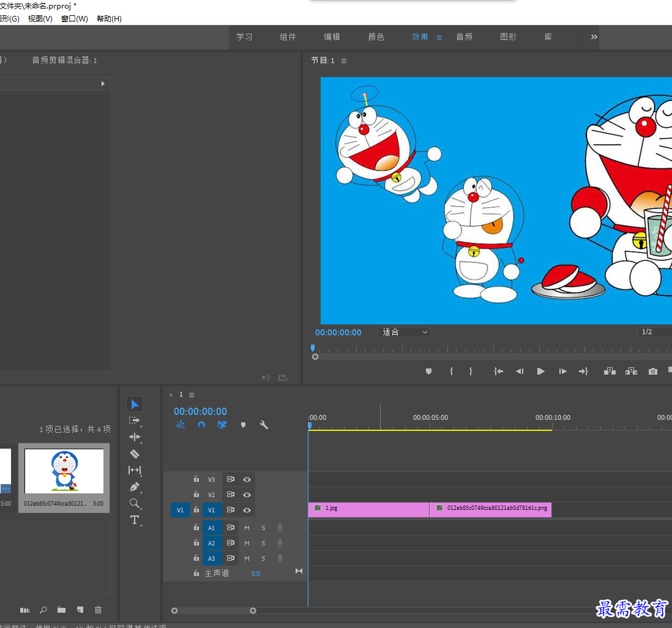
Task: Select the Type text tool
Action: [135, 520]
